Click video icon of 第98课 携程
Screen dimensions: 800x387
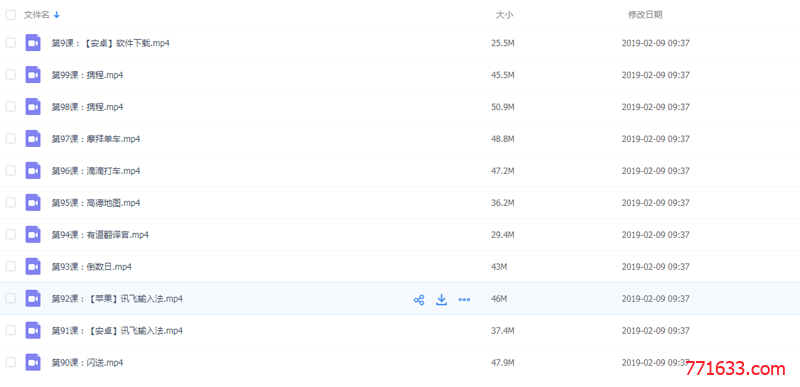click(x=33, y=107)
